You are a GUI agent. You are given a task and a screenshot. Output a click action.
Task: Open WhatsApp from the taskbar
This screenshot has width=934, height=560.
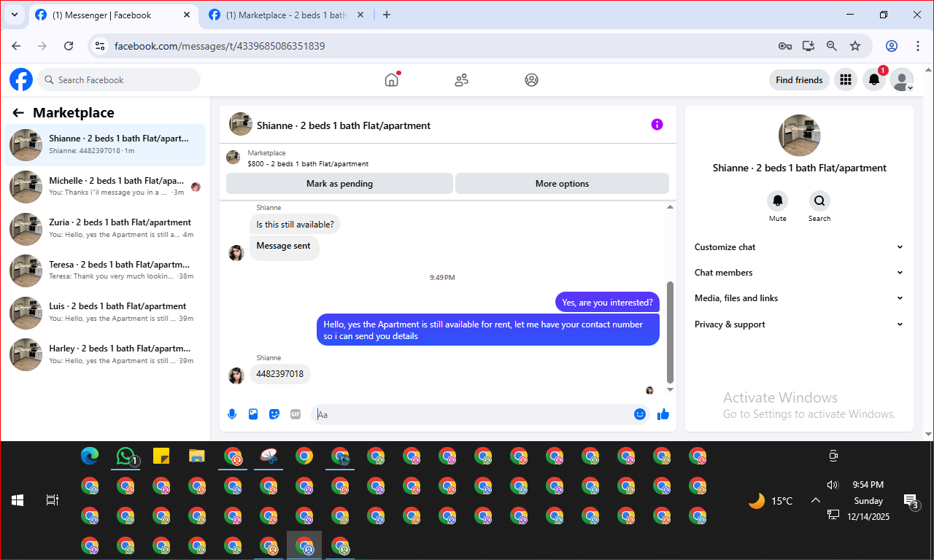126,456
